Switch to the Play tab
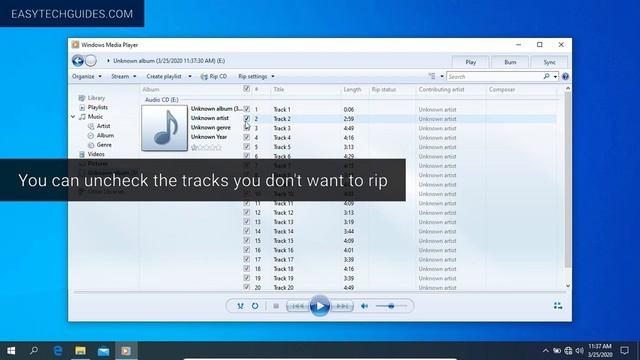The image size is (640, 360). pos(471,62)
